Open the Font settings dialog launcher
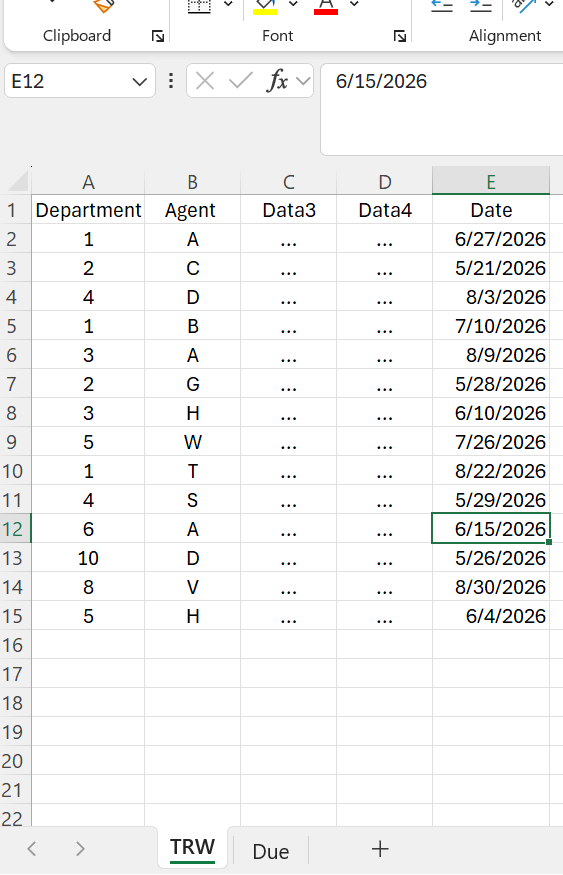 400,36
